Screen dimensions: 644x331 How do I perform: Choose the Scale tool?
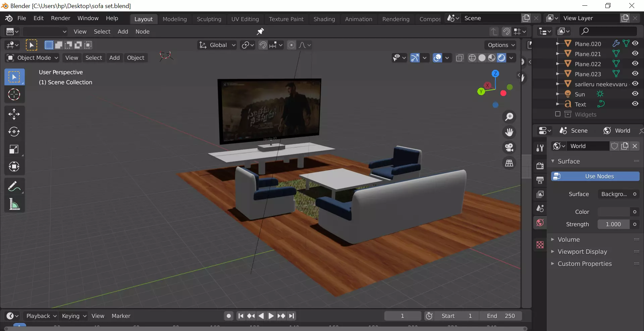(14, 149)
